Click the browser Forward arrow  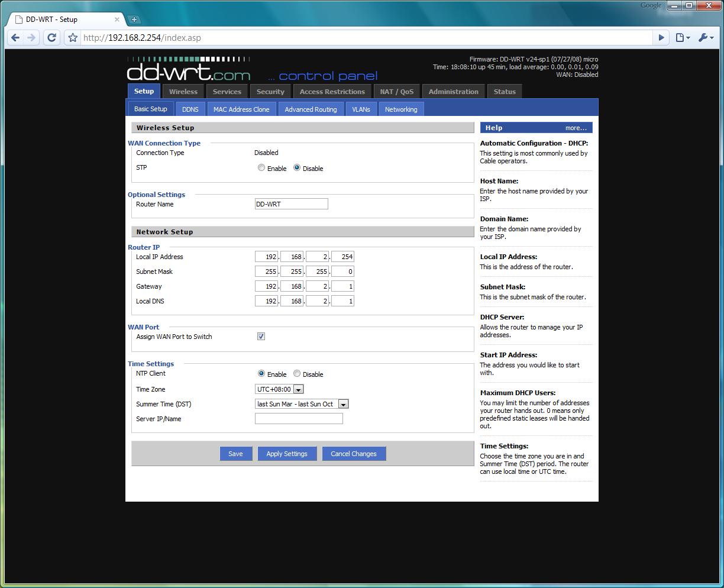[x=31, y=38]
